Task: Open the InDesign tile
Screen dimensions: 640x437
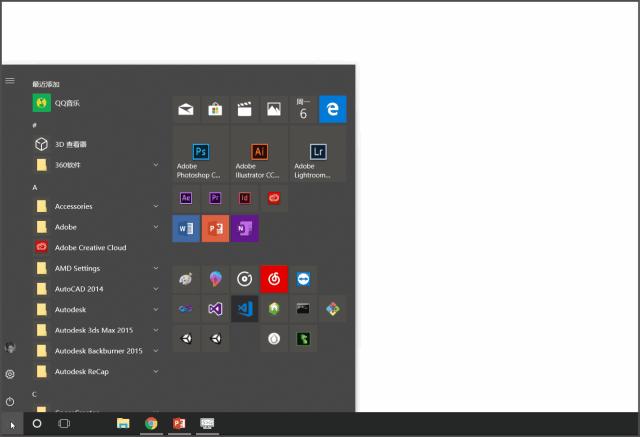Action: (x=244, y=198)
